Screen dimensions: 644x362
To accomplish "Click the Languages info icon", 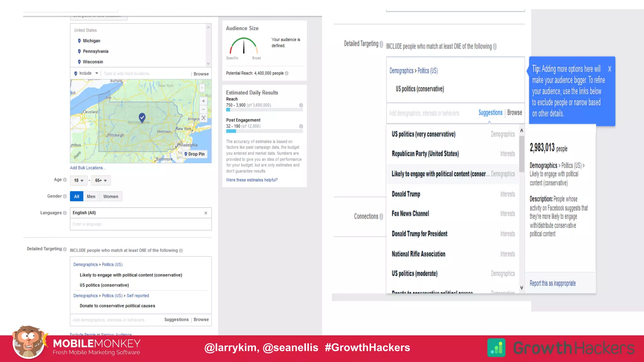I will tap(65, 213).
